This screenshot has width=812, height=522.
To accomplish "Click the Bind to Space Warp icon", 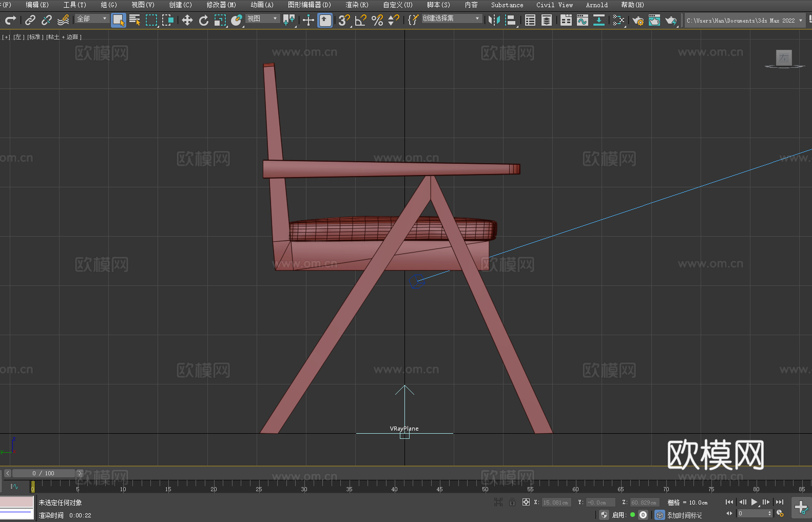I will click(63, 20).
